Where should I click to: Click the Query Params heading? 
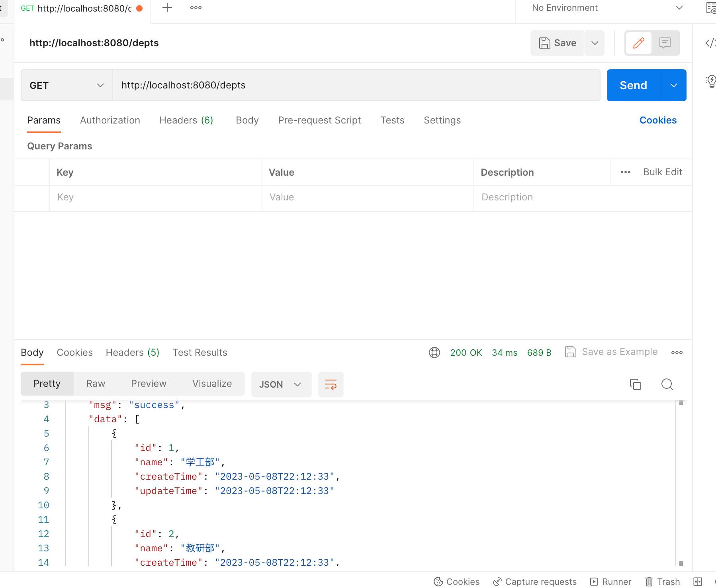click(60, 146)
